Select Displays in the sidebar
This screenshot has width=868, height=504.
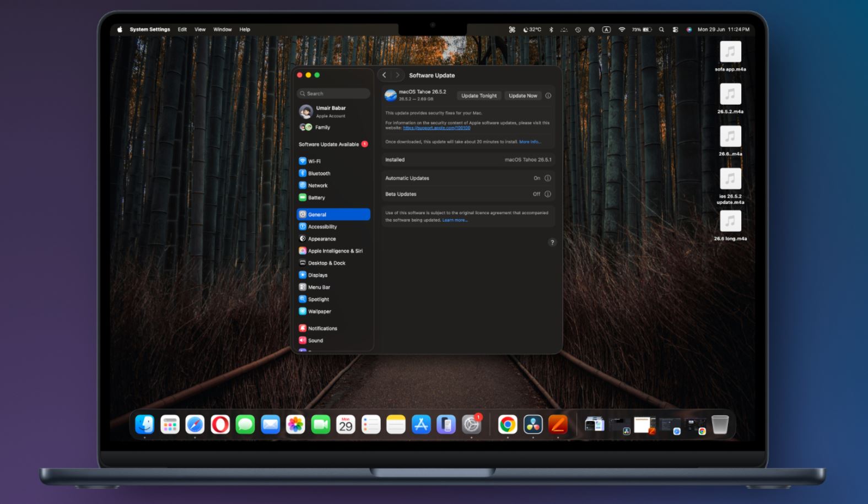tap(333, 275)
